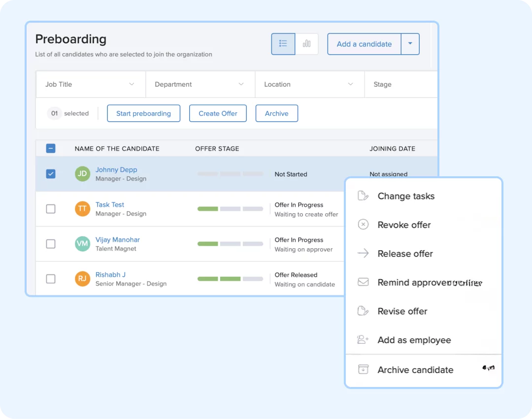The height and width of the screenshot is (419, 532).
Task: Click the 01 selected count badge
Action: pyautogui.click(x=54, y=113)
